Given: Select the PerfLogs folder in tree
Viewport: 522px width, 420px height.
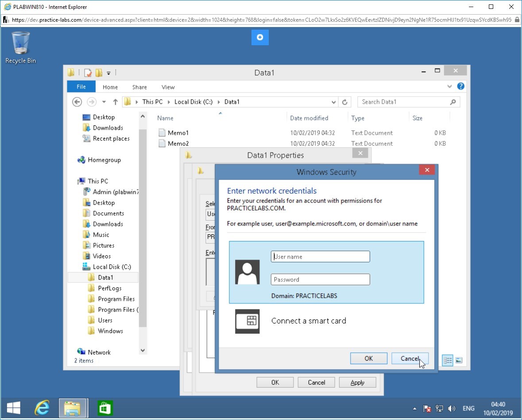Looking at the screenshot, I should pos(104,288).
